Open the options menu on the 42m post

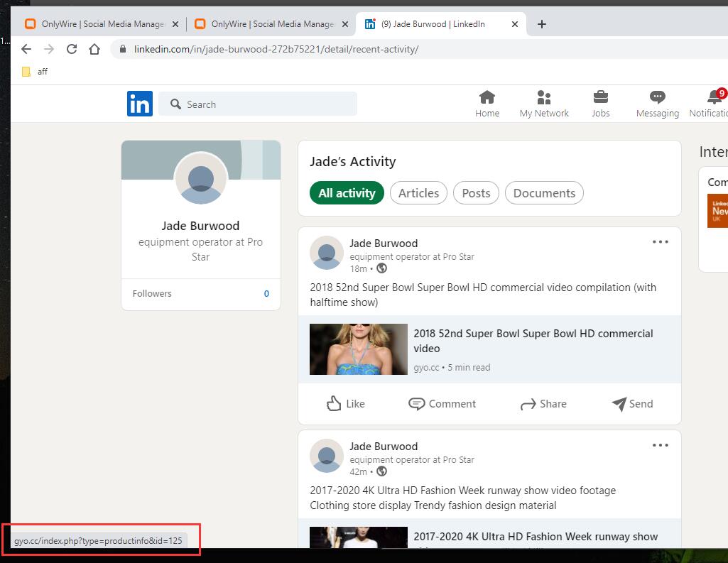click(661, 445)
